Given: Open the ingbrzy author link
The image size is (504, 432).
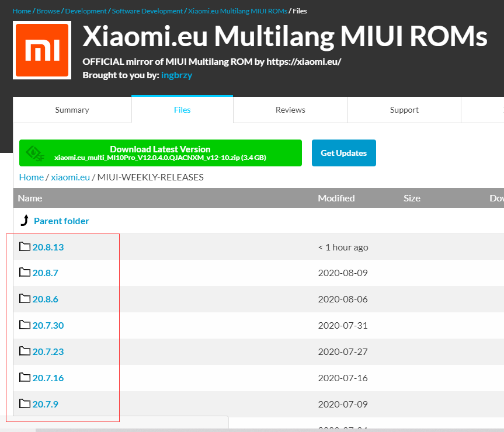Looking at the screenshot, I should click(177, 75).
